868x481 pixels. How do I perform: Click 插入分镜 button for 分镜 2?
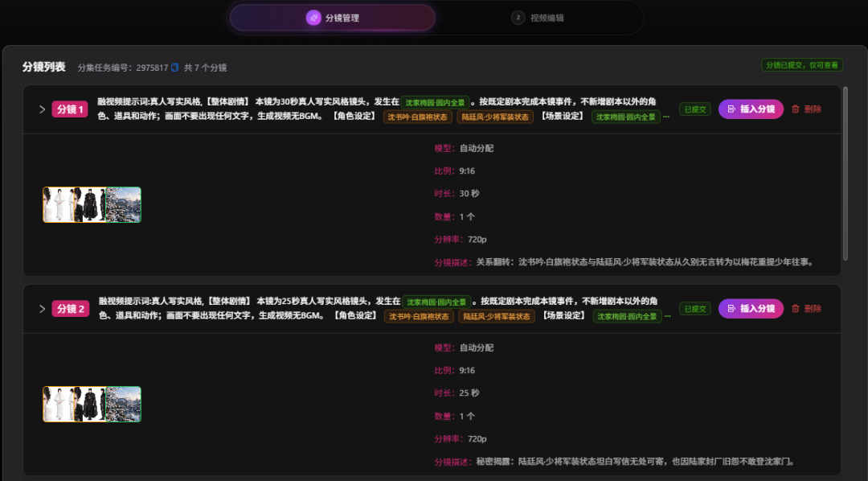(751, 309)
